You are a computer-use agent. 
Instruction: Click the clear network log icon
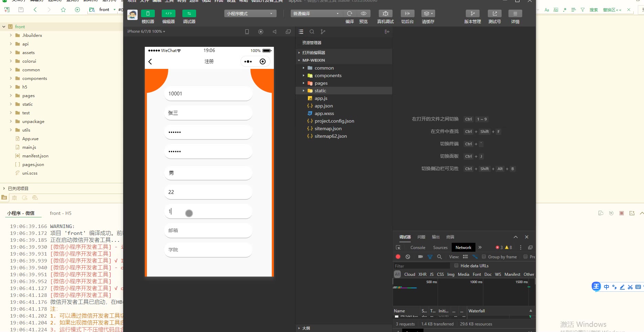408,257
